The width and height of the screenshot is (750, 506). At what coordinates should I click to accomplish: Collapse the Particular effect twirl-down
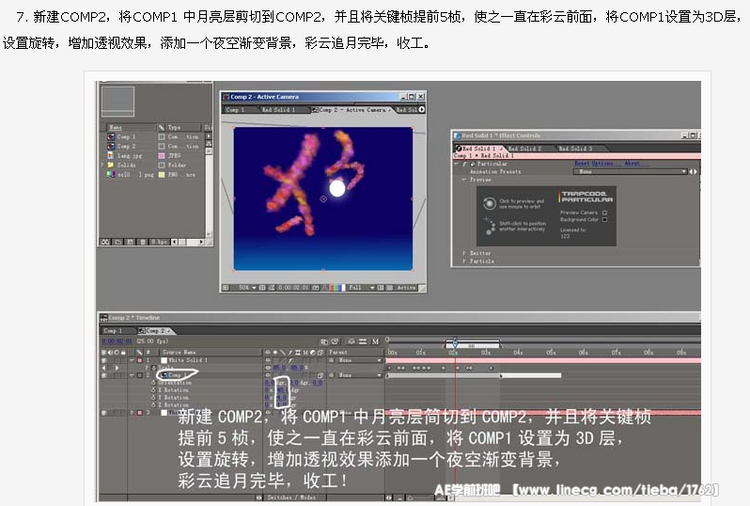click(456, 164)
